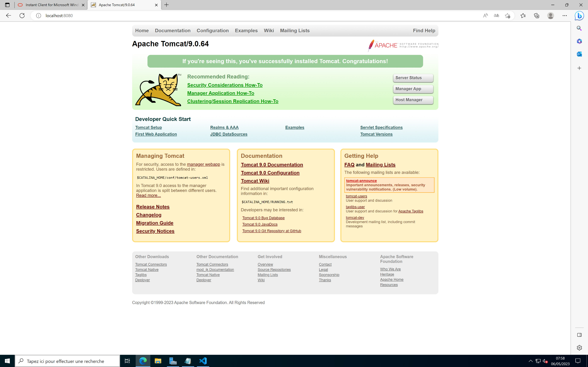Viewport: 588px width, 367px height.
Task: Toggle the Edge sidebar visibility button
Action: (579, 335)
